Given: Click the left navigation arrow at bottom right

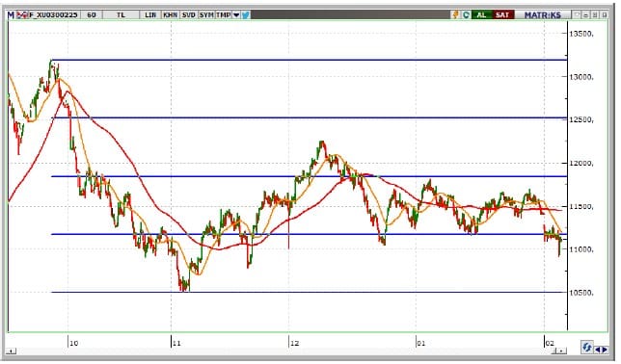Looking at the screenshot, I should [x=597, y=350].
